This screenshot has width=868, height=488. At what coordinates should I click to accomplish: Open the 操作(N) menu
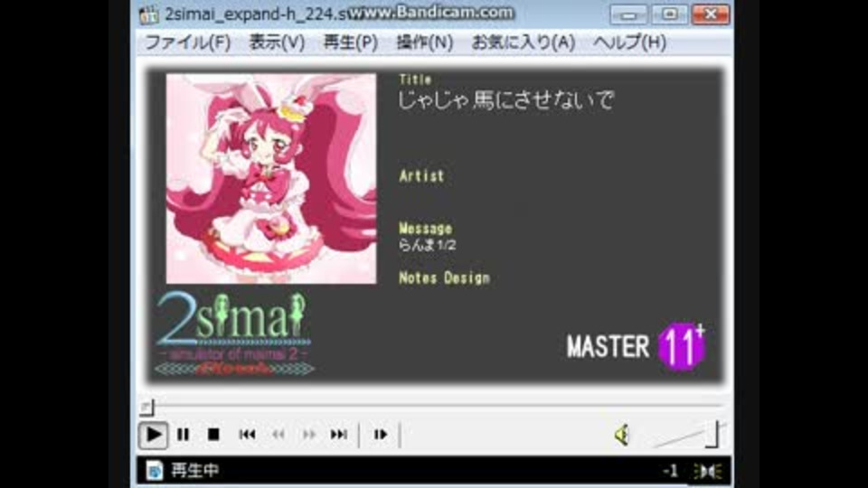tap(425, 42)
